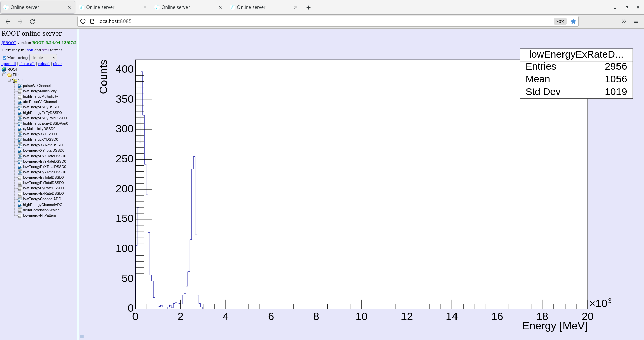Image resolution: width=644 pixels, height=340 pixels.
Task: Click the Files folder icon
Action: (9, 75)
